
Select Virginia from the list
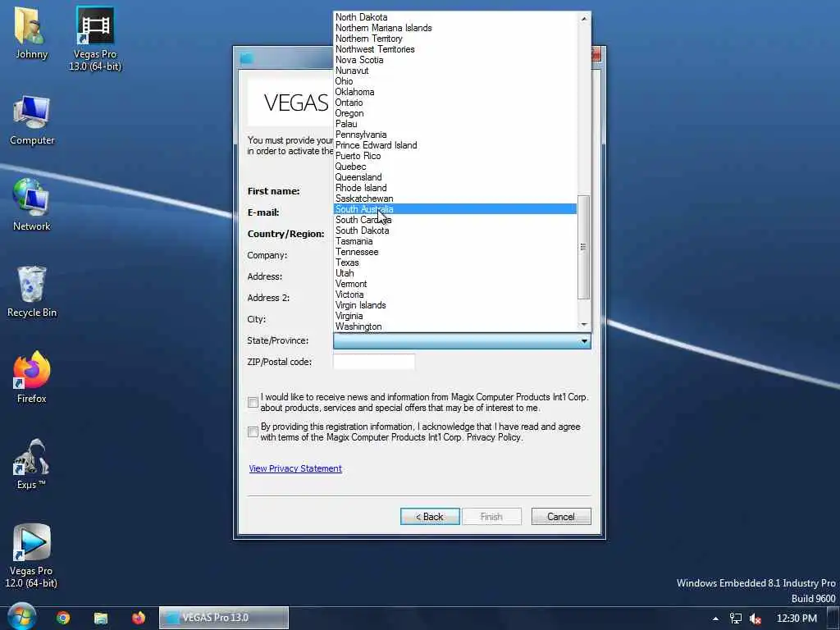(454, 316)
